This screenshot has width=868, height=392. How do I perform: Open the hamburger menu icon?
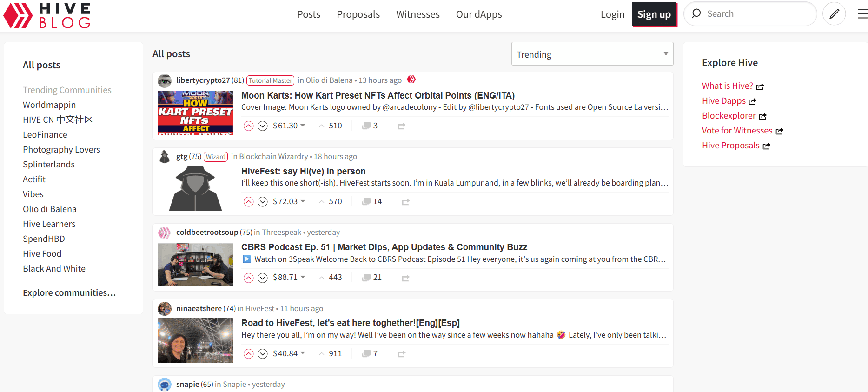click(x=862, y=14)
